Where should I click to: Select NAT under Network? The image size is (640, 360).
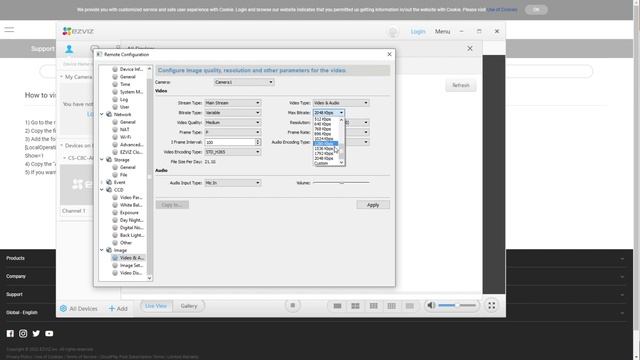[x=124, y=130]
